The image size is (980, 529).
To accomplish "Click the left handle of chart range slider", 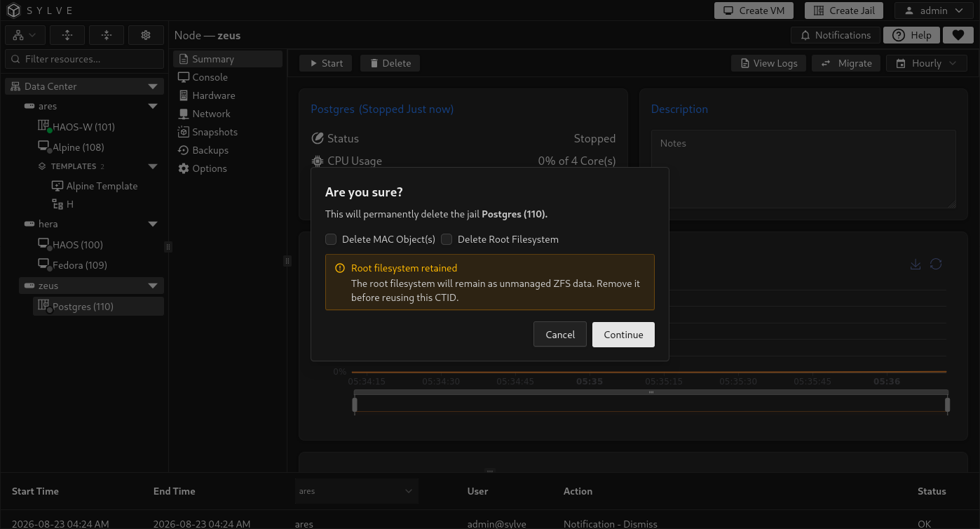I will click(355, 405).
